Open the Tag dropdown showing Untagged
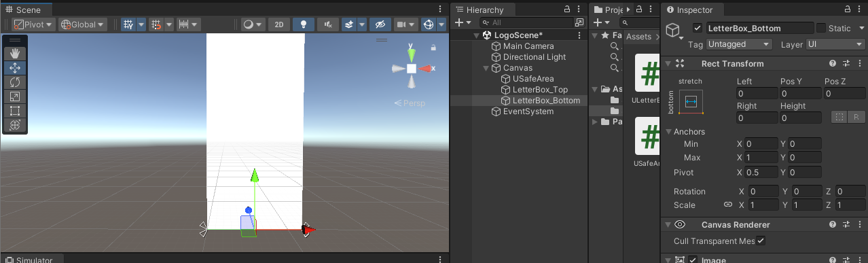This screenshot has width=868, height=263. click(739, 44)
